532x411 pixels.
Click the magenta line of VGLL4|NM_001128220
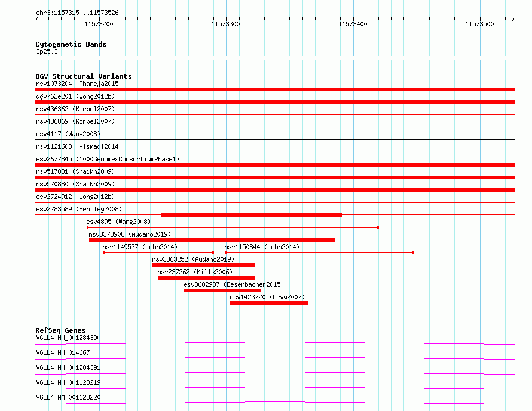pyautogui.click(x=275, y=403)
